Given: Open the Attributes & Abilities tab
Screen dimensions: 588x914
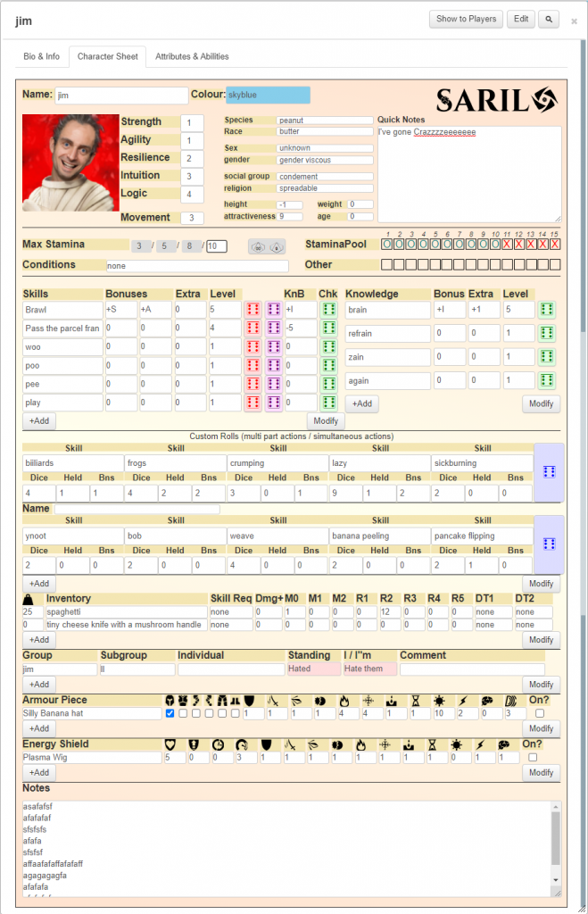Looking at the screenshot, I should 192,56.
